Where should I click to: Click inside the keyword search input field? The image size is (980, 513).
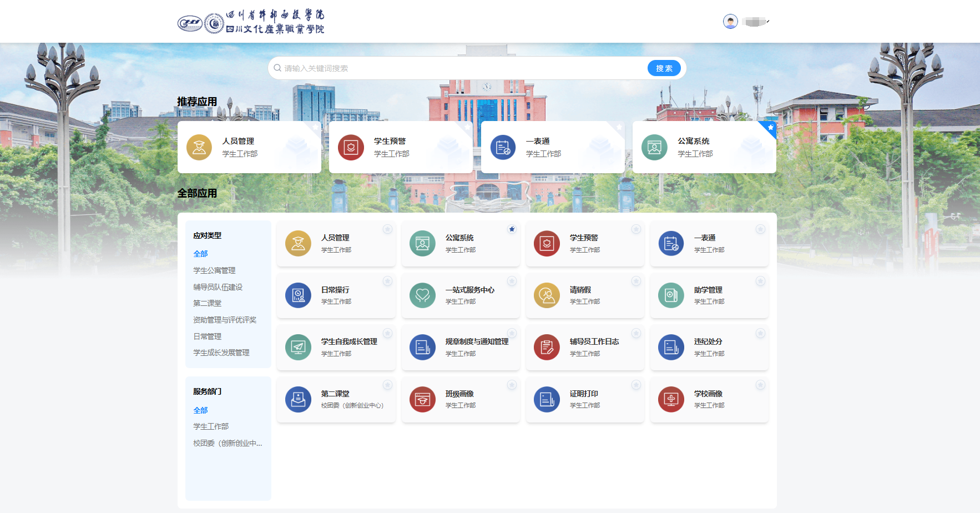444,68
